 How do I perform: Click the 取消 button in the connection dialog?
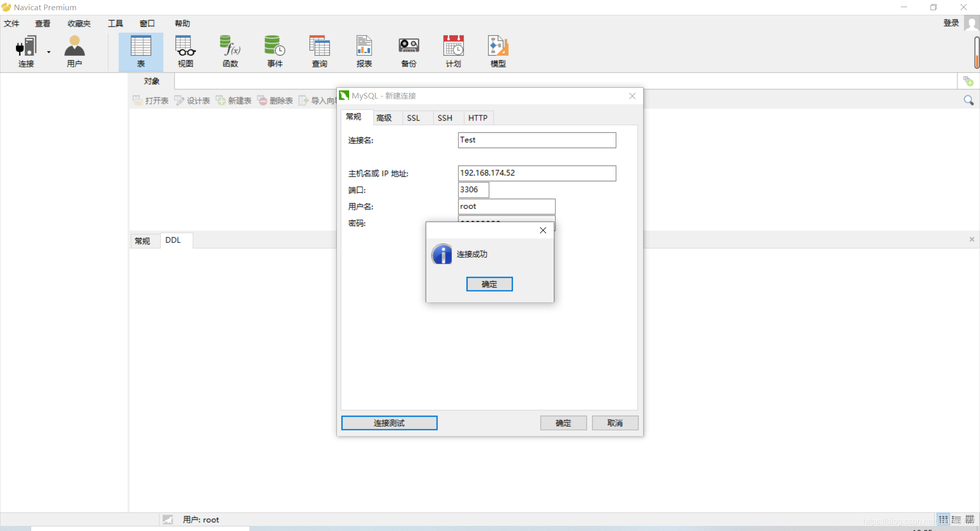(615, 423)
